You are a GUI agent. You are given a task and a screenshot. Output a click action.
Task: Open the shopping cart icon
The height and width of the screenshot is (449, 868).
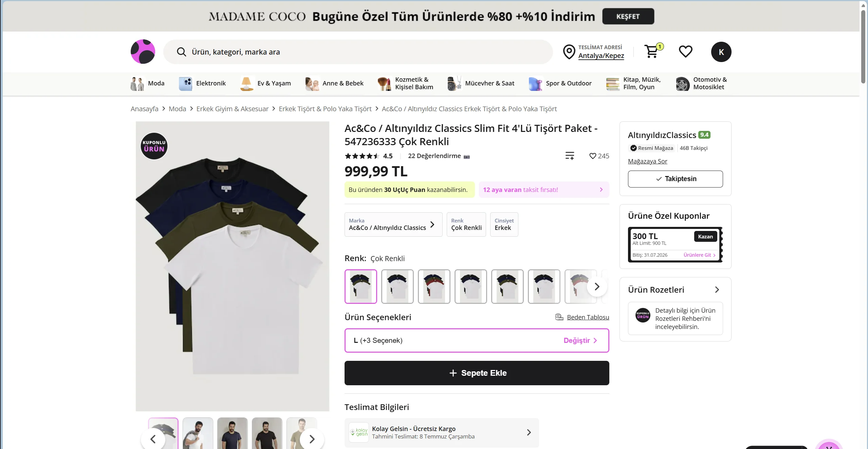click(x=651, y=52)
